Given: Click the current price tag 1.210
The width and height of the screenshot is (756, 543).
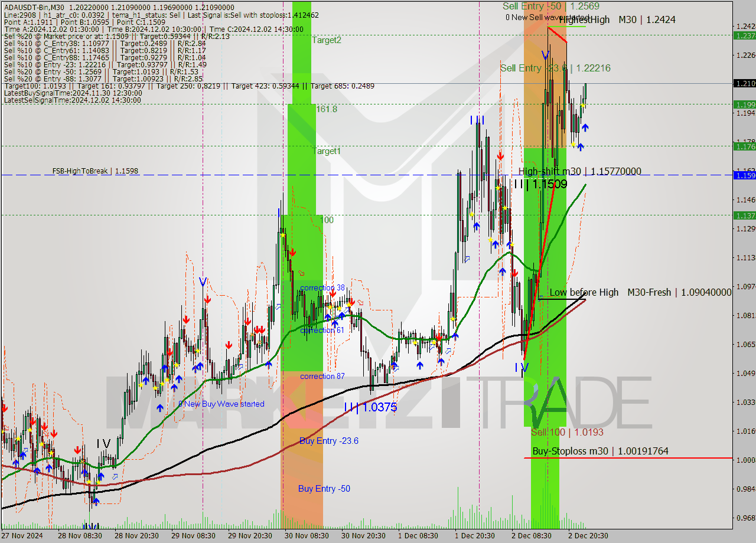Looking at the screenshot, I should click(x=744, y=83).
